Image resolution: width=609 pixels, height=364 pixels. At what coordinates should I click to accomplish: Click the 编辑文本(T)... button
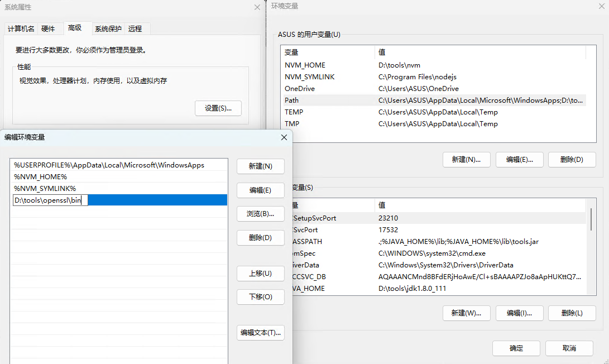261,333
